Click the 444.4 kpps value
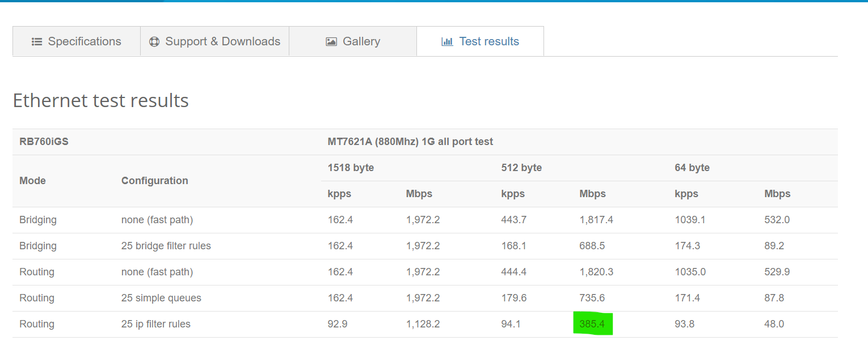Image resolution: width=868 pixels, height=345 pixels. pos(514,272)
